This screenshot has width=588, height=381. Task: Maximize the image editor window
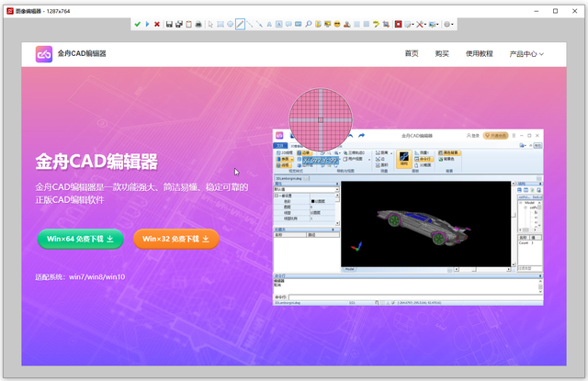[x=555, y=11]
